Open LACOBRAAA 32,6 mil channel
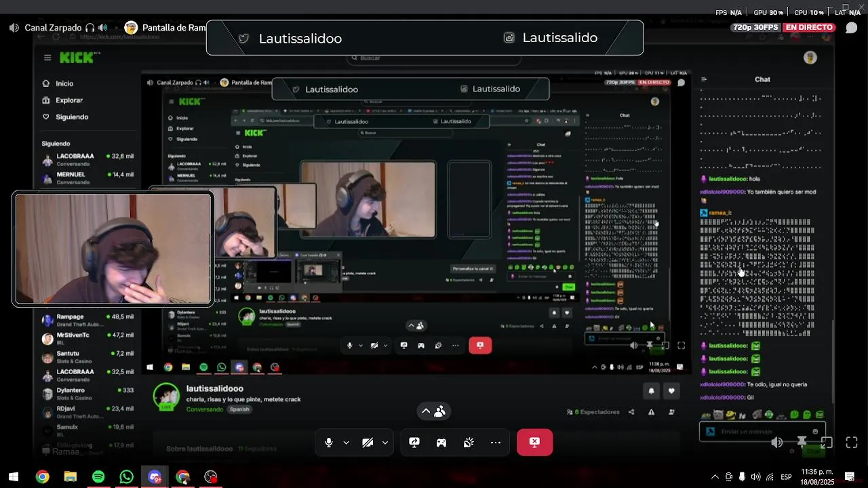868x488 pixels. pos(88,159)
